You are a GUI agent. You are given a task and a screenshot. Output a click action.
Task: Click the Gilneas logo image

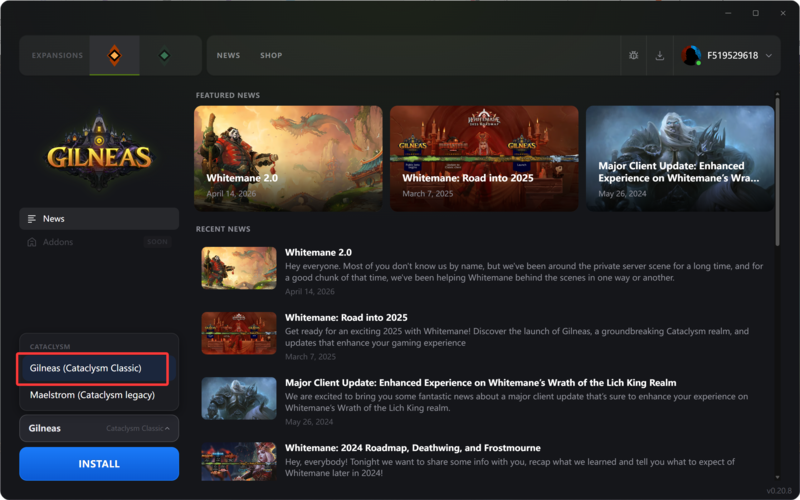click(99, 152)
